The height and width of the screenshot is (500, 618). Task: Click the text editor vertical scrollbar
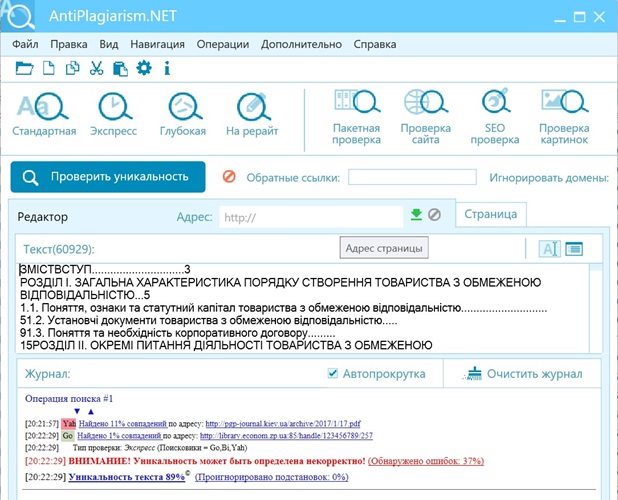596,308
